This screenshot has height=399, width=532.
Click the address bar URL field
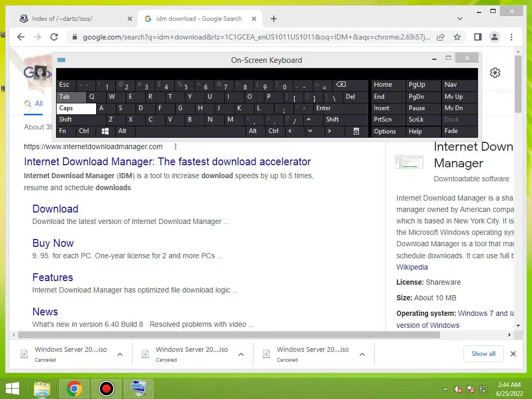[x=257, y=37]
